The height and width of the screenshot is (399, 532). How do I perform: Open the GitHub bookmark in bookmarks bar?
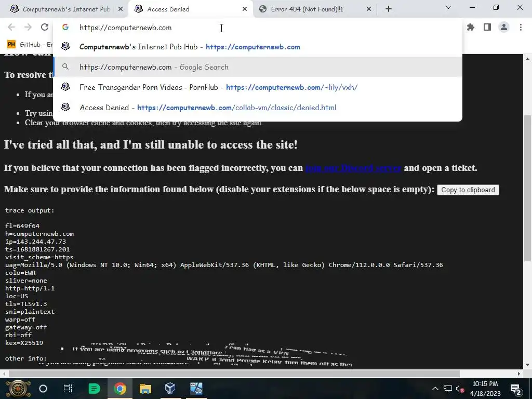pos(30,45)
